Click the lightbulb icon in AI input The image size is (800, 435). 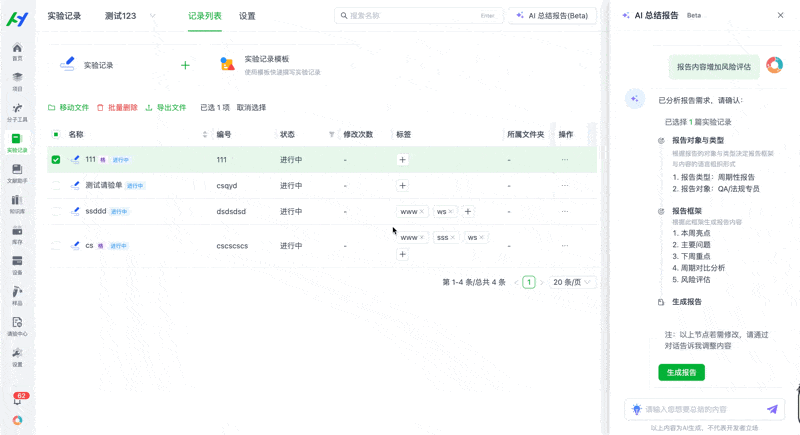tap(636, 409)
